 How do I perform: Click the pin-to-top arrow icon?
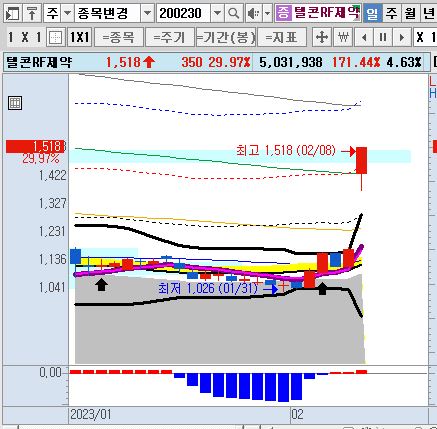pos(32,14)
